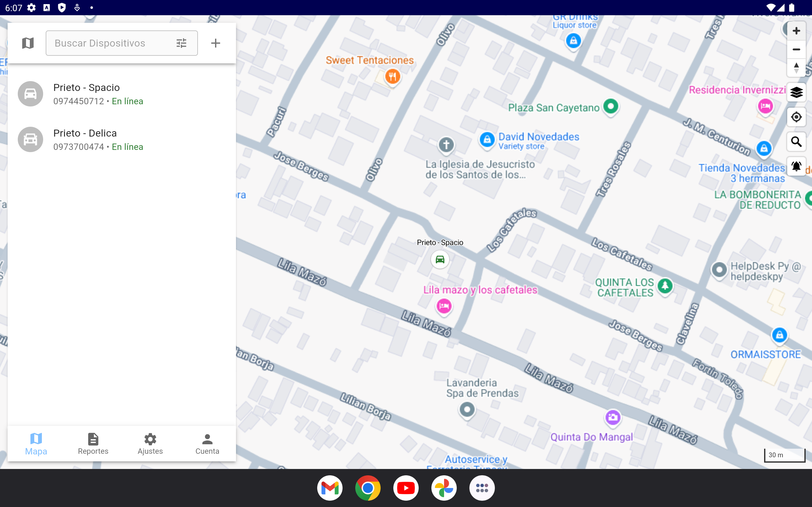This screenshot has width=812, height=507.
Task: Open the device filter options
Action: coord(181,43)
